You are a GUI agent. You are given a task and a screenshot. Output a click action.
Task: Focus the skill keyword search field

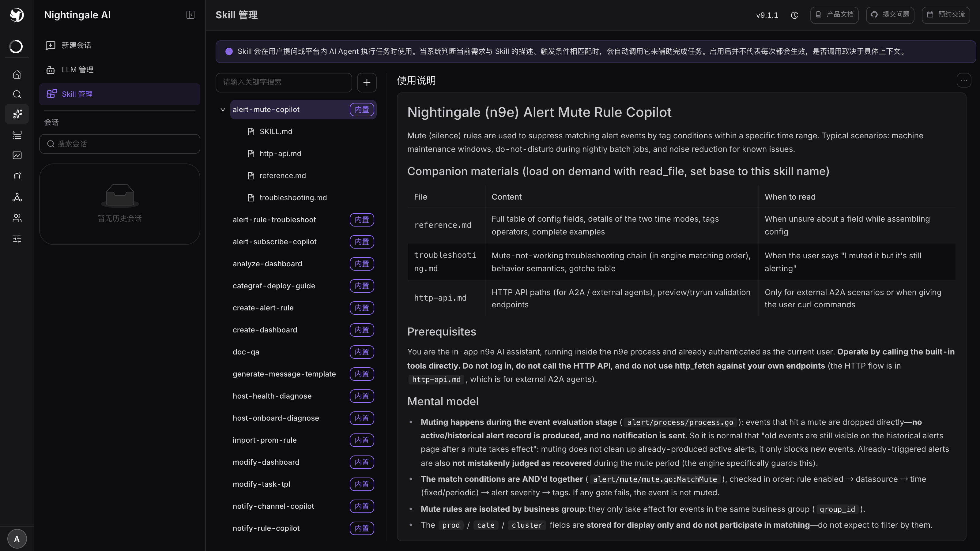[284, 83]
